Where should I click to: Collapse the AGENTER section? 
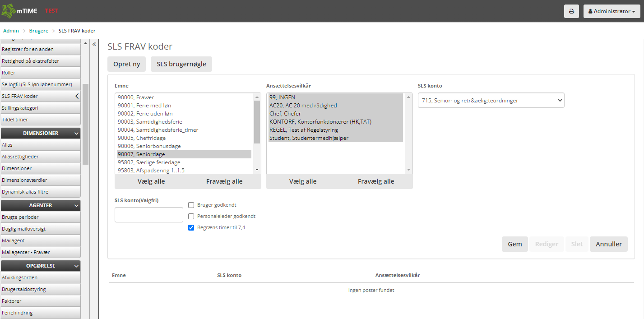[x=76, y=205]
